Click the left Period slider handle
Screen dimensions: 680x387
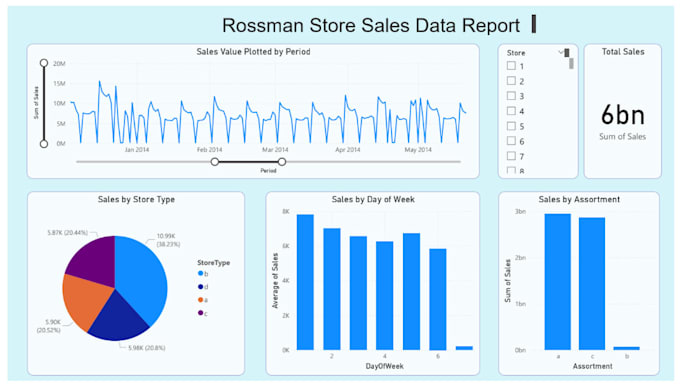pos(215,162)
